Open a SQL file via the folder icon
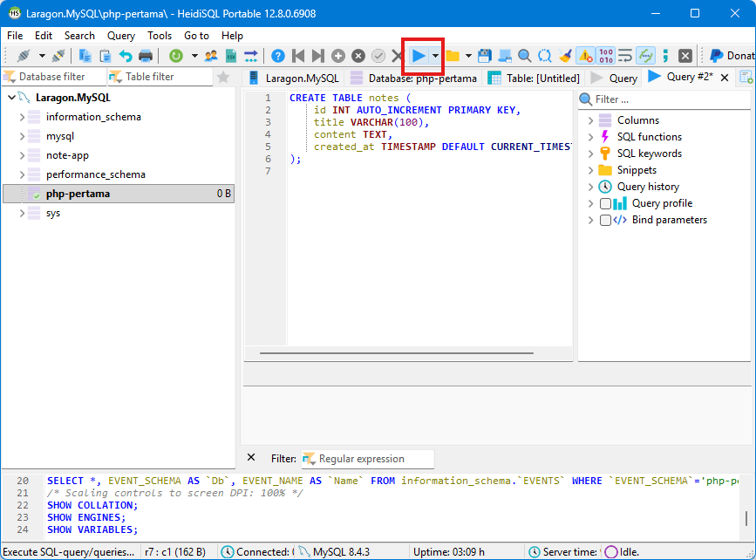 452,55
